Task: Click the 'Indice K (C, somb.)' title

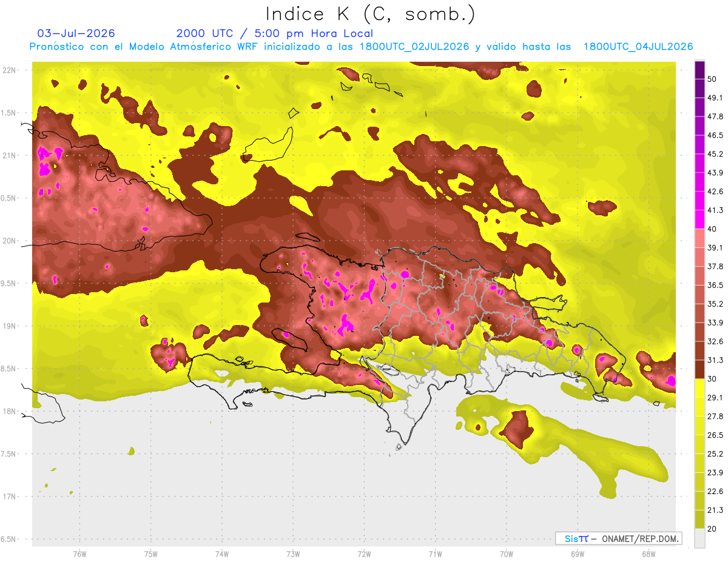Action: (x=371, y=15)
